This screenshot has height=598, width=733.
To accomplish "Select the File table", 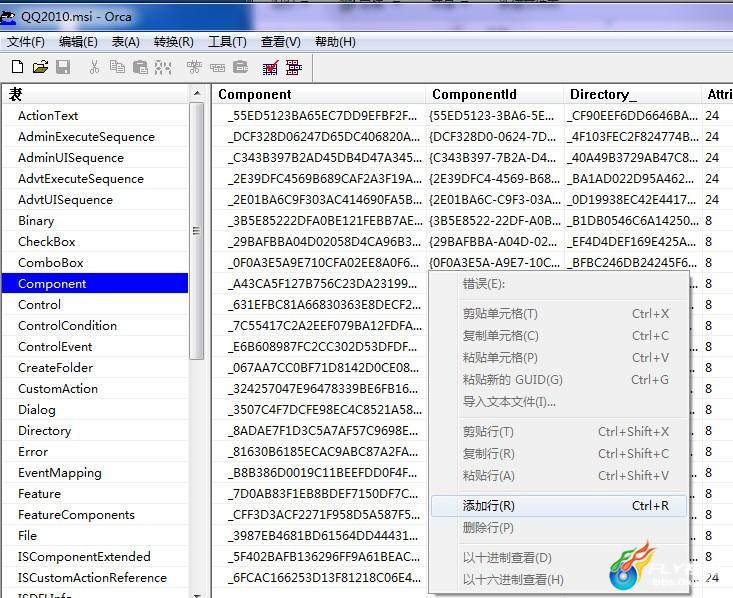I will click(x=96, y=535).
